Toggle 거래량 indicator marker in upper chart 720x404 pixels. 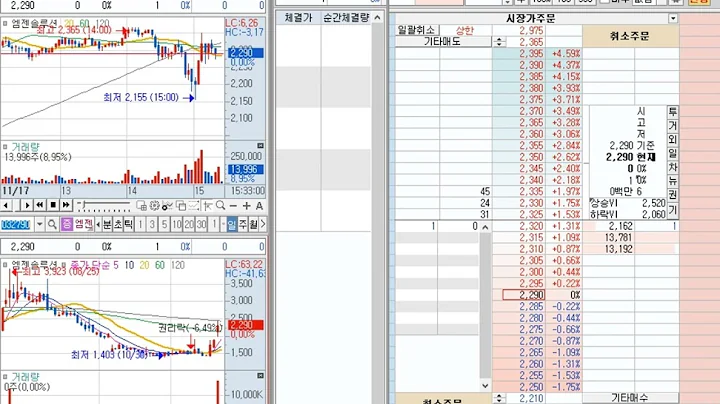click(5, 147)
